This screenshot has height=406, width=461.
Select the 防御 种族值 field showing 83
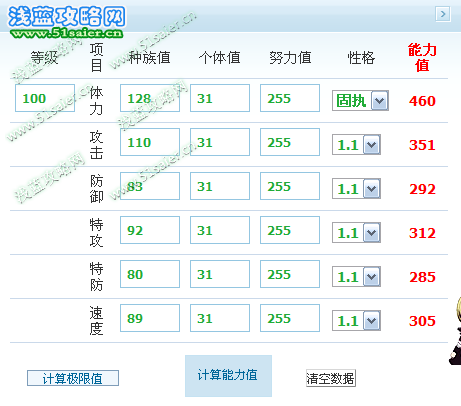(150, 186)
